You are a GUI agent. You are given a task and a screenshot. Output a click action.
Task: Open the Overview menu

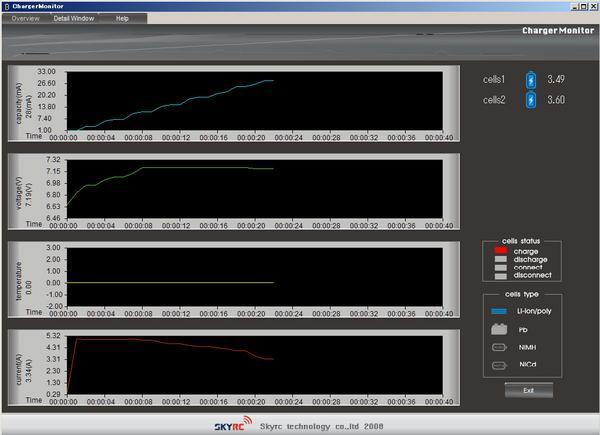click(25, 19)
